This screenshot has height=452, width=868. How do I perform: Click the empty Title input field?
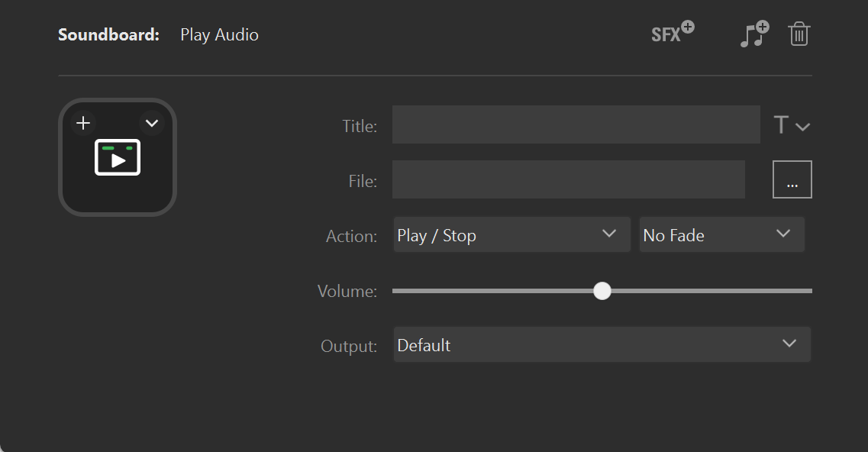(576, 124)
